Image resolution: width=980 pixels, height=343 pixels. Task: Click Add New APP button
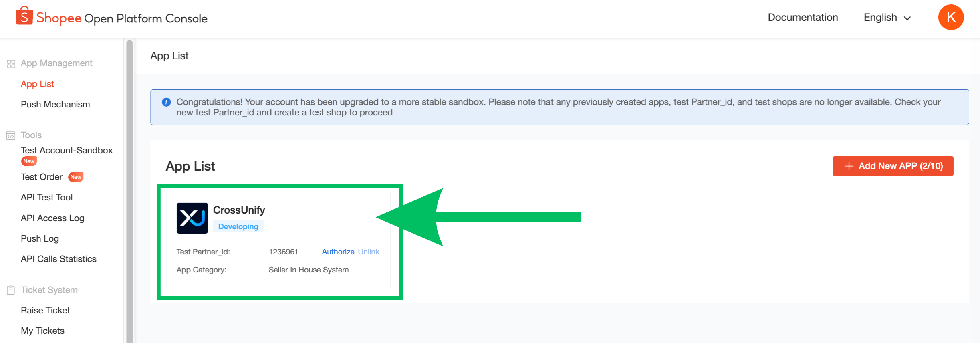tap(893, 166)
